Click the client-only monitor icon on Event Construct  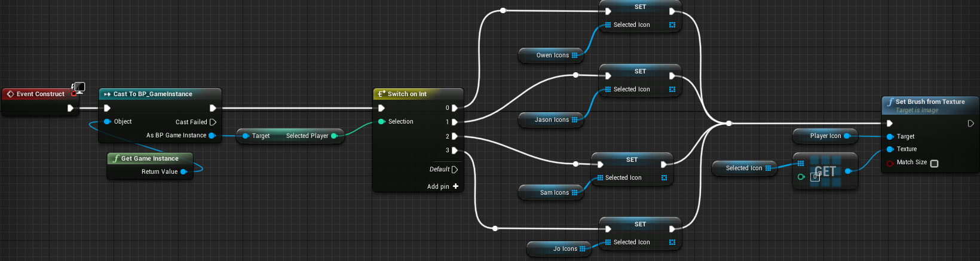(x=78, y=88)
